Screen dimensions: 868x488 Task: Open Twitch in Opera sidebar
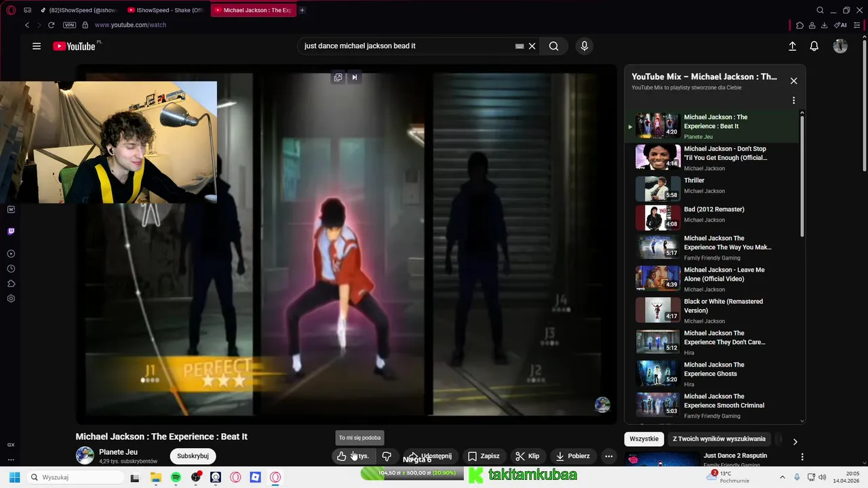11,231
